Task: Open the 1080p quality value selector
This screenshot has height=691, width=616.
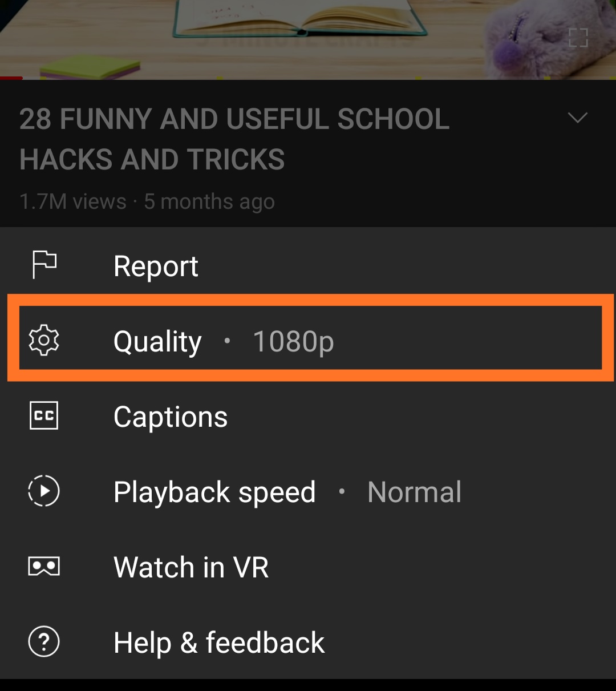Action: pos(293,342)
